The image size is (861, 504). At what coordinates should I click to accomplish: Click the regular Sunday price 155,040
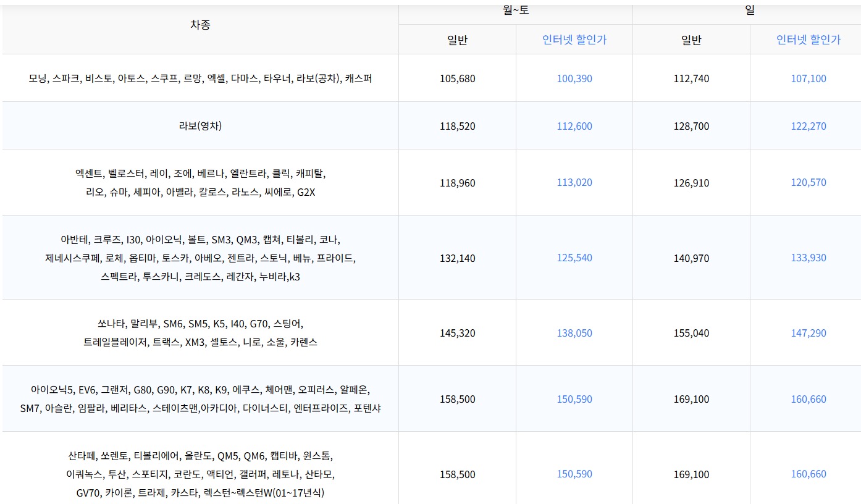pyautogui.click(x=692, y=333)
